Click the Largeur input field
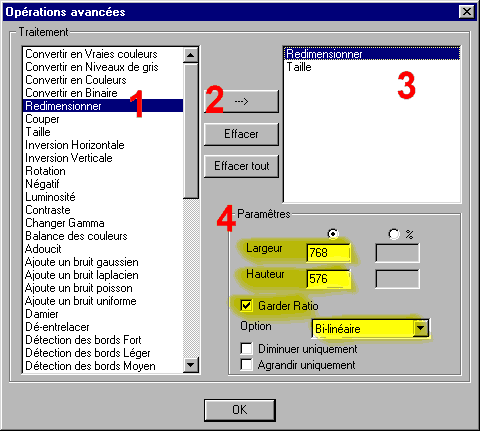 [x=328, y=253]
